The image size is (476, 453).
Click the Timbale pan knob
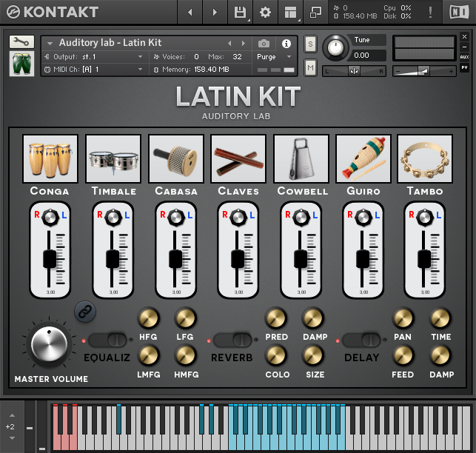point(113,218)
